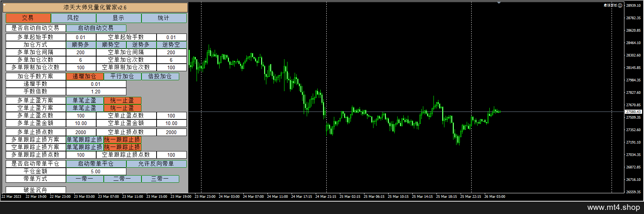644x214 pixels.
Task: Choose 单笔止盈 in the 空单止盈方案 row
Action: [x=85, y=108]
